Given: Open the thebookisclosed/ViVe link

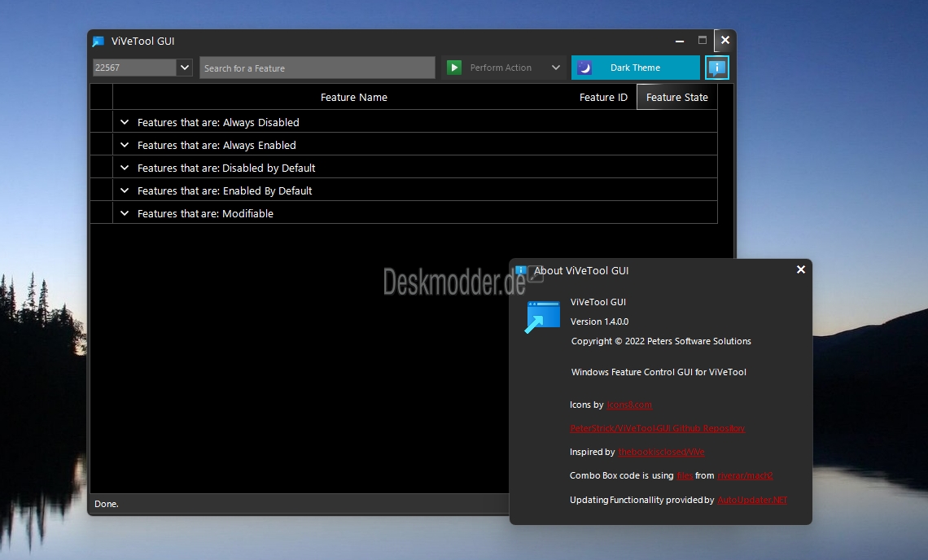Looking at the screenshot, I should click(661, 453).
